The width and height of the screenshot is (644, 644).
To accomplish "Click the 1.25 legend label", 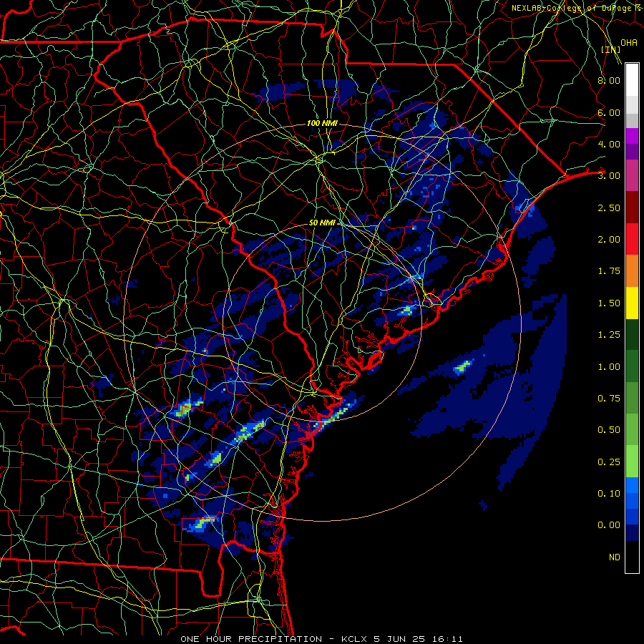I will tap(609, 335).
